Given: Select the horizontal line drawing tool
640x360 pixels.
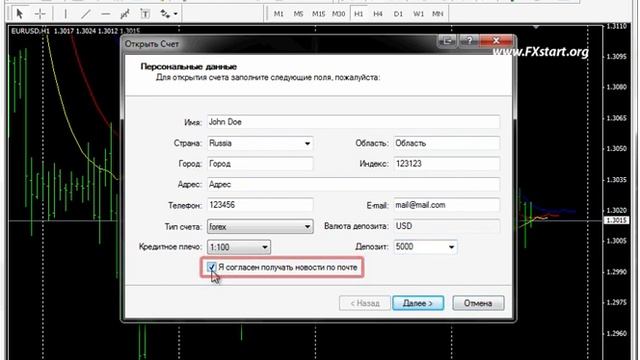Looking at the screenshot, I should click(x=105, y=14).
